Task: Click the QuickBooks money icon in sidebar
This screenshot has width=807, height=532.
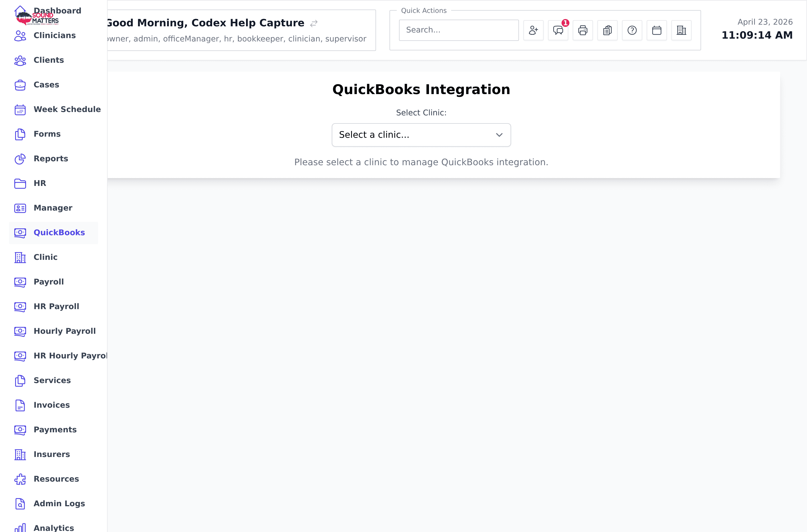Action: (x=20, y=233)
